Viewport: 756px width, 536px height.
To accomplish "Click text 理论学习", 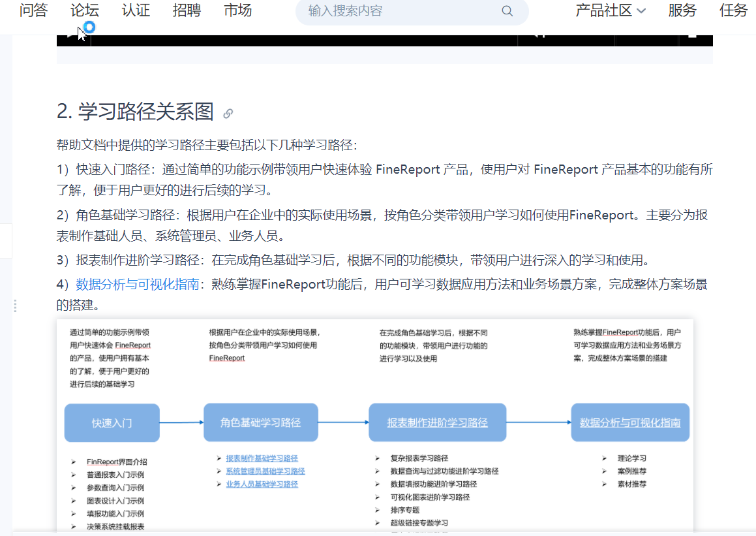I will (631, 458).
